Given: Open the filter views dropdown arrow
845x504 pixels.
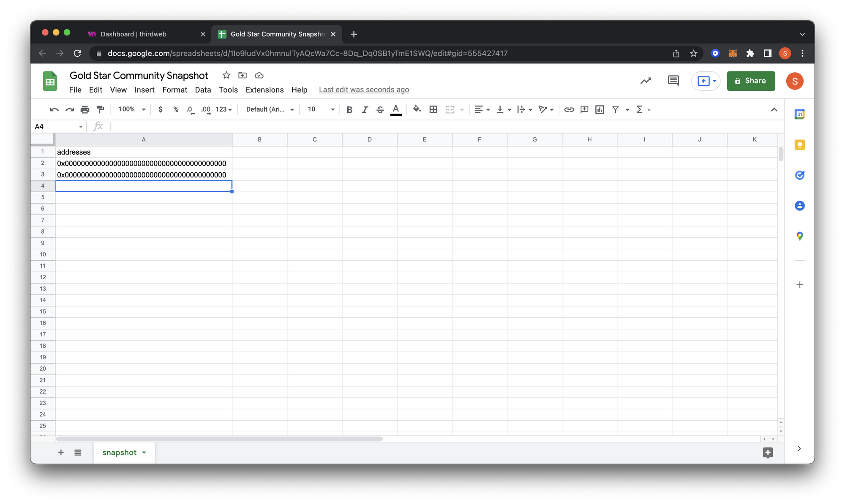Looking at the screenshot, I should pos(627,110).
